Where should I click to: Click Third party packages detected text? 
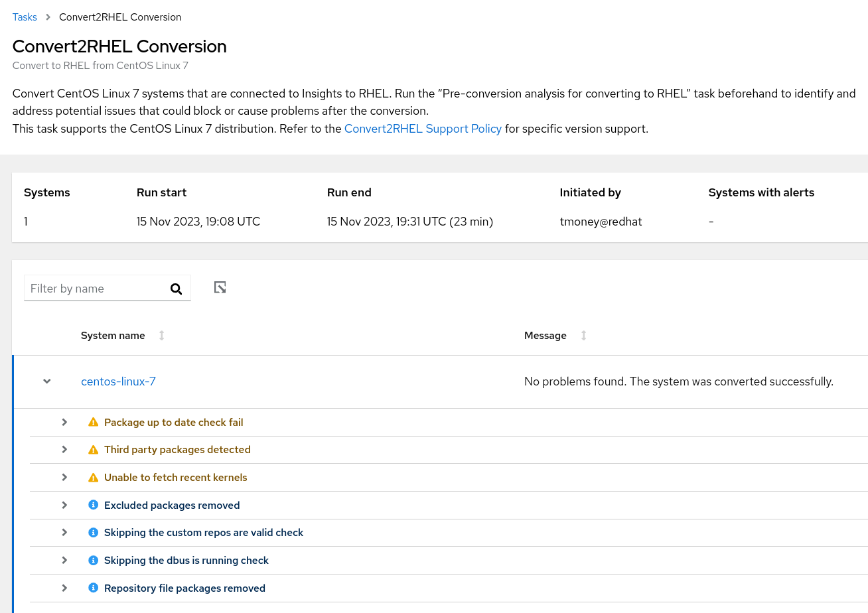177,450
